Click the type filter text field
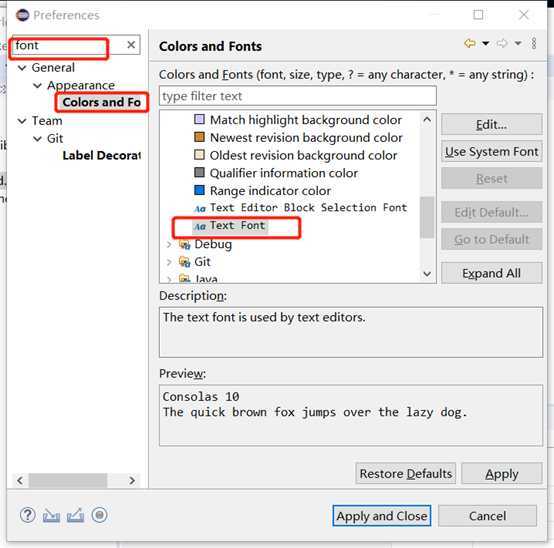 pyautogui.click(x=297, y=96)
